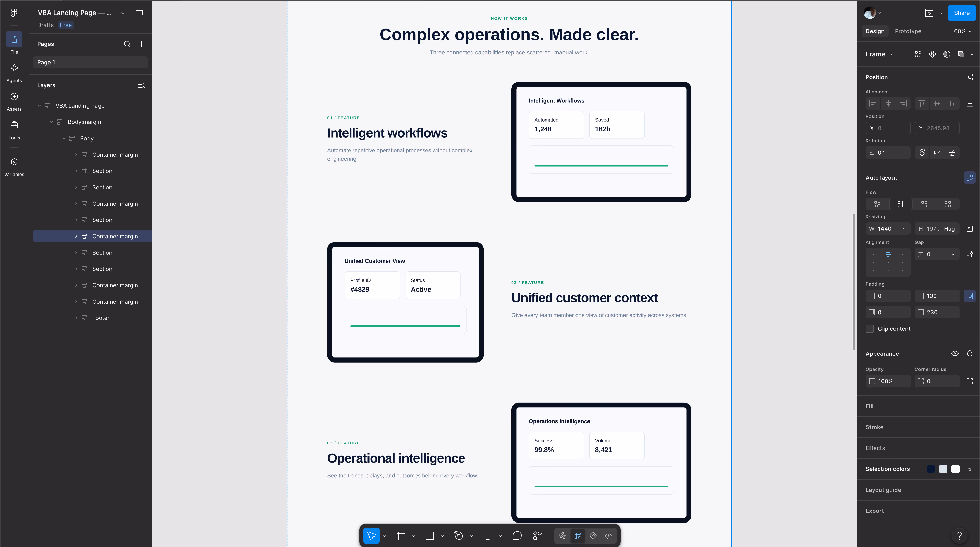Open the Actions tool in bottom toolbar

point(537,536)
